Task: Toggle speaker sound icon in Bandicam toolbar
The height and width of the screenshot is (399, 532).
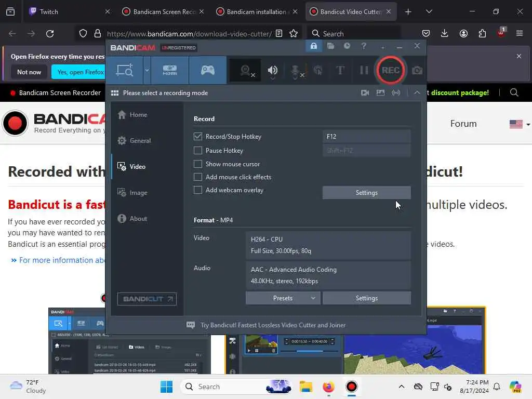Action: coord(272,71)
